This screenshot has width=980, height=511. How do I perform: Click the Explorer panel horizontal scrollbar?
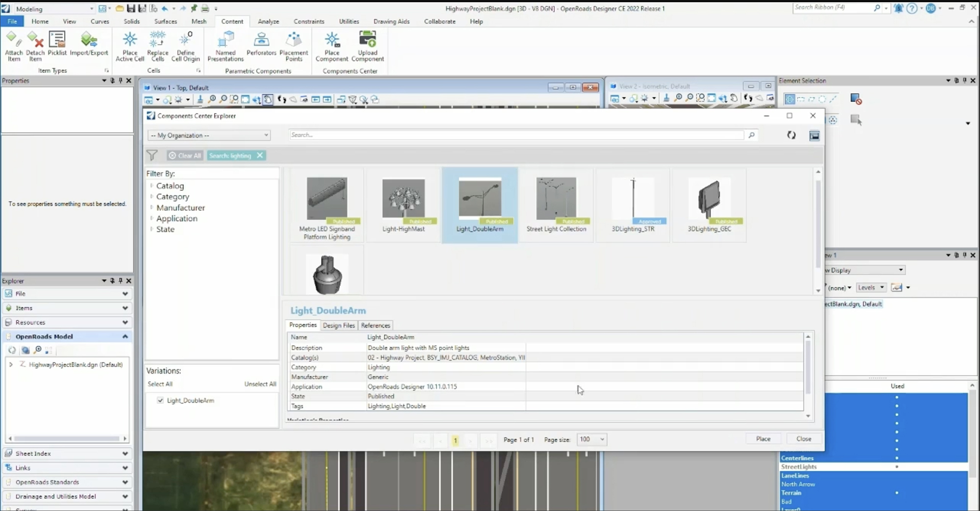(67, 438)
